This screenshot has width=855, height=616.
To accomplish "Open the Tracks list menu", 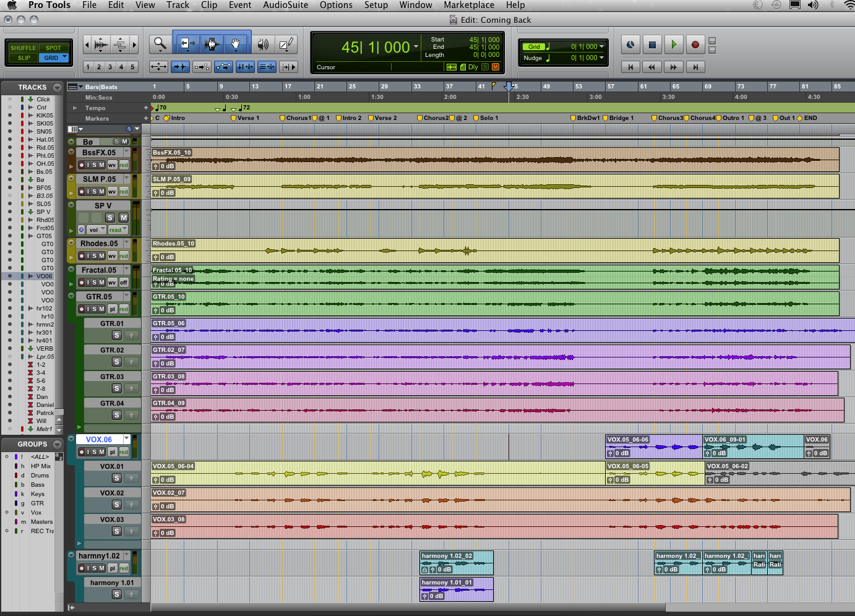I will point(58,87).
